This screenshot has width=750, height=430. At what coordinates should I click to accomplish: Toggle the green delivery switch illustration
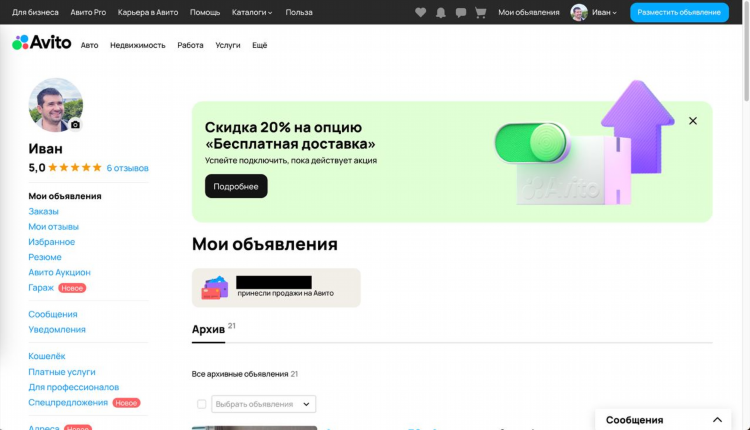[531, 143]
